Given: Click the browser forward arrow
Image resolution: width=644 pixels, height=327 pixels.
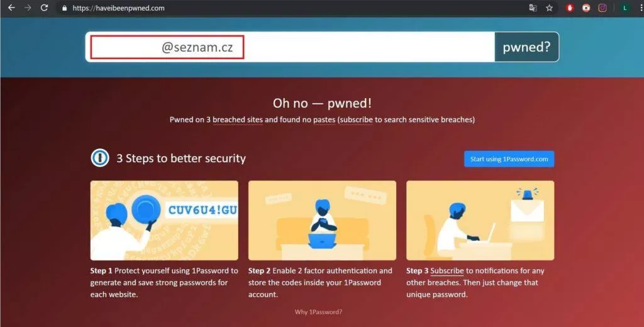Looking at the screenshot, I should 28,8.
